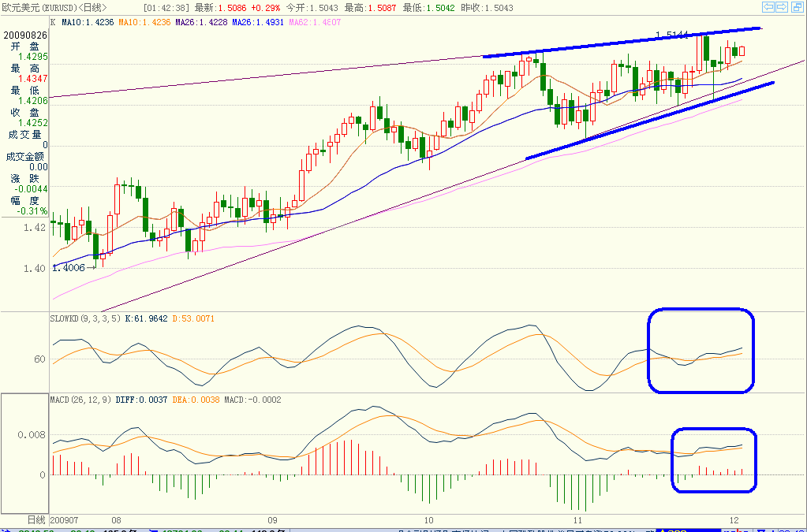This screenshot has width=807, height=532.
Task: Click the side panel high value 1.4347
Action: tap(33, 79)
